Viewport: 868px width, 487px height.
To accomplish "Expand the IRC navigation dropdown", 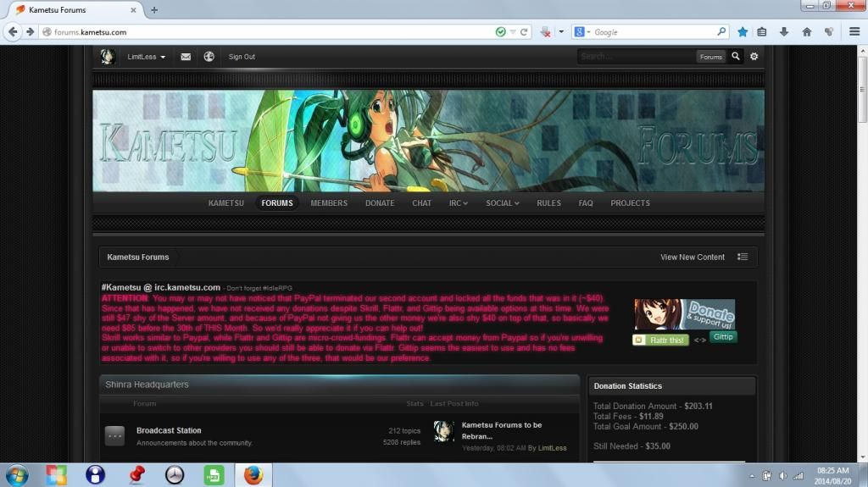I will (458, 203).
